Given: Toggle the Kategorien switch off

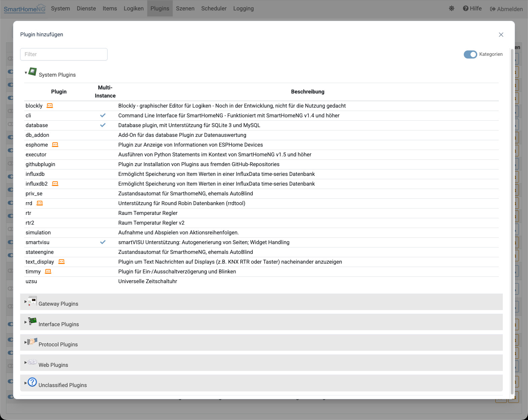Looking at the screenshot, I should point(471,54).
